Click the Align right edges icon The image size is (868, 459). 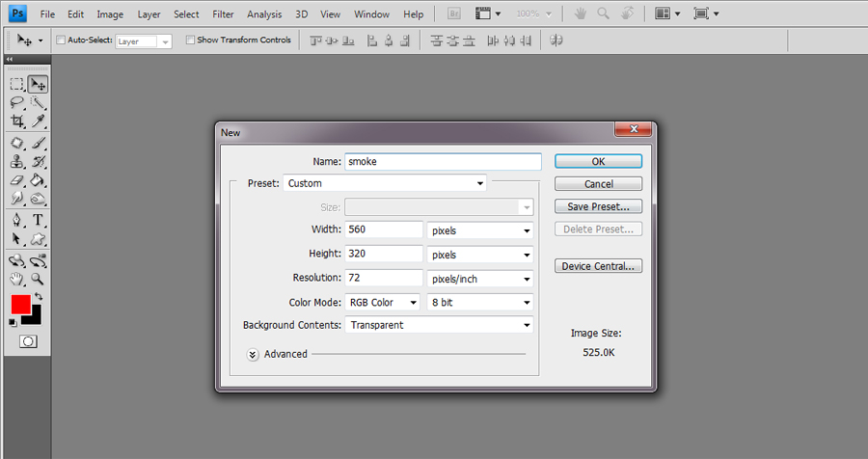coord(405,40)
